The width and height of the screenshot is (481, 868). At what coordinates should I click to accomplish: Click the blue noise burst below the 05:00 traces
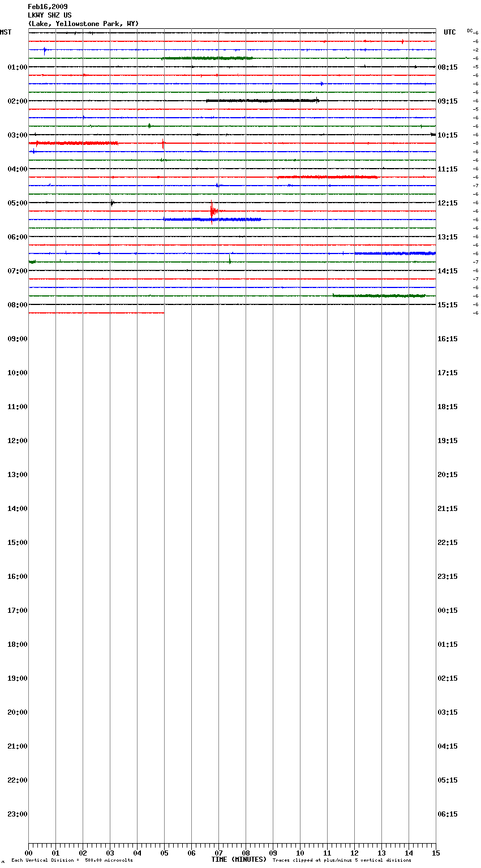[212, 220]
